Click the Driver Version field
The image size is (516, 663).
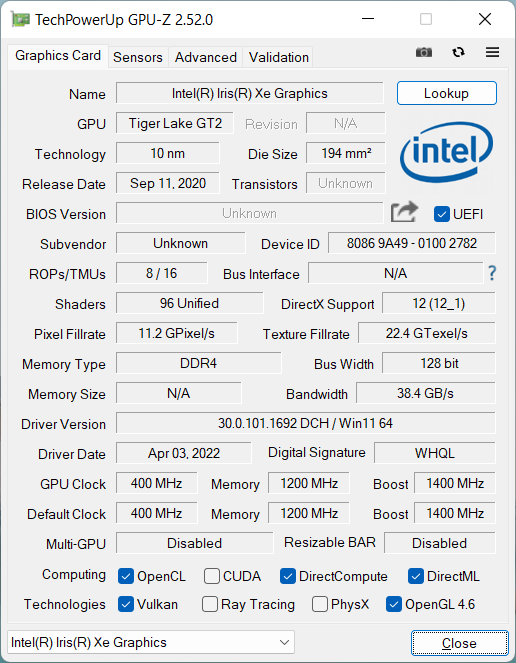[x=305, y=423]
